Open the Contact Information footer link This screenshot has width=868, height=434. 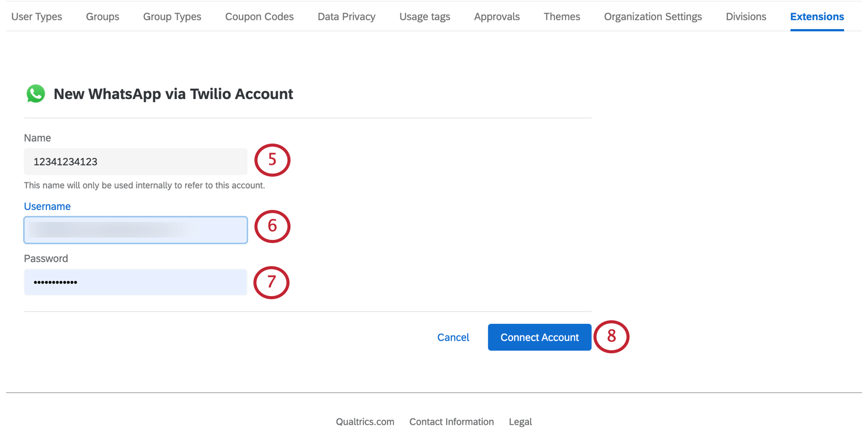(451, 422)
